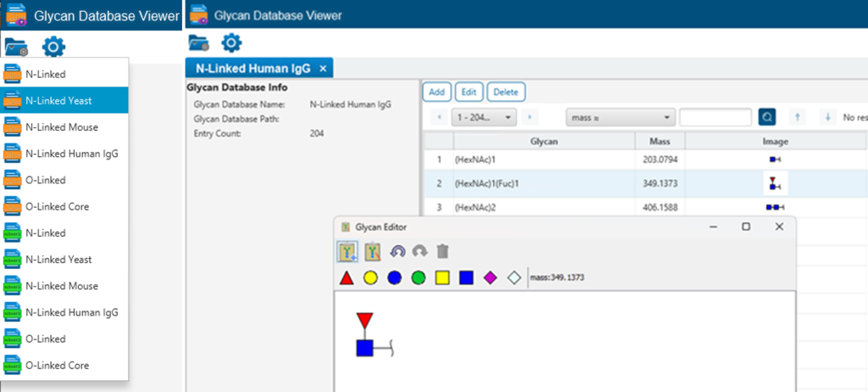Viewport: 868px width, 392px height.
Task: Open the 1 - 204 page range dropdown
Action: [484, 118]
